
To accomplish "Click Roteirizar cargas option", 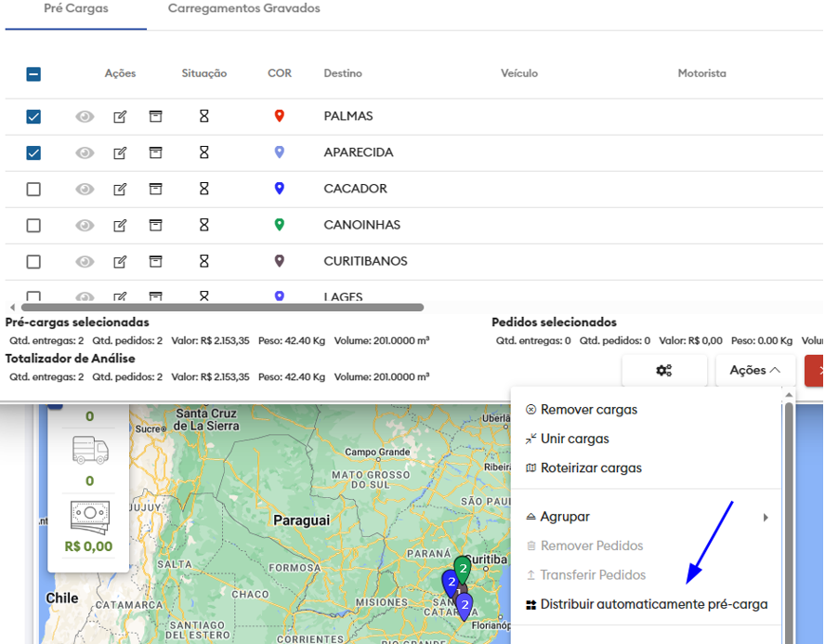I will point(591,468).
